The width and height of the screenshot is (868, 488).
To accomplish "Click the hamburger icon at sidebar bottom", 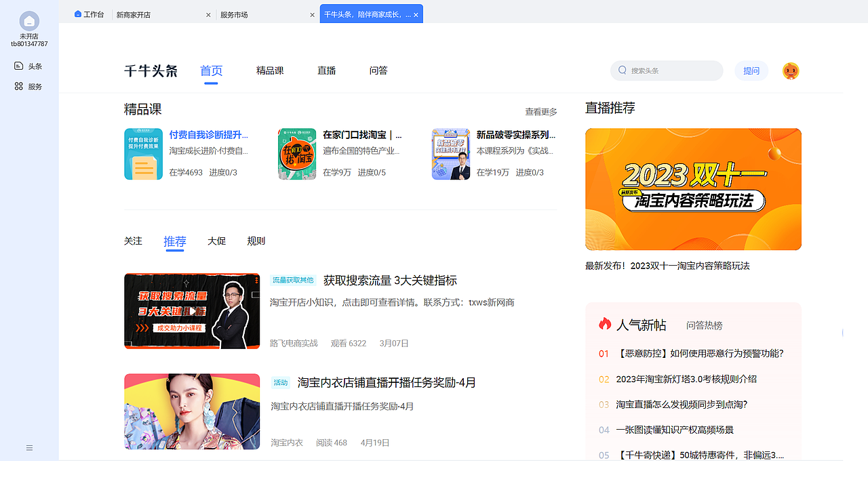I will point(29,447).
